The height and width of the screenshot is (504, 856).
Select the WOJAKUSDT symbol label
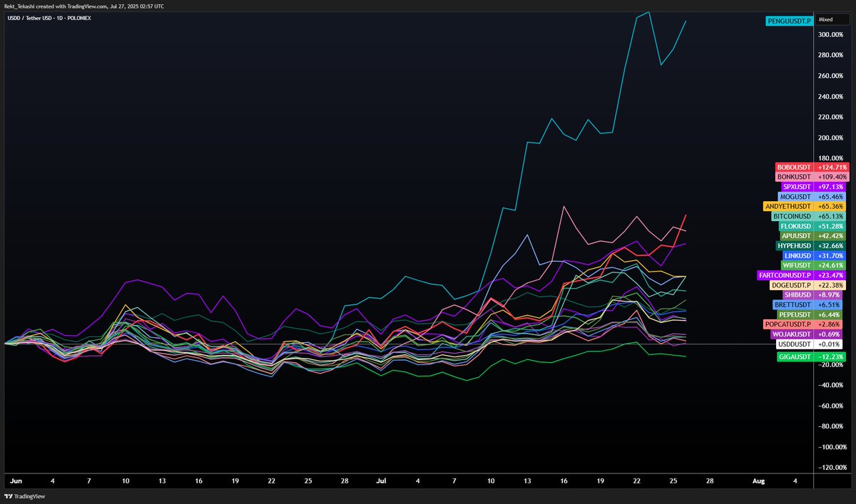792,334
